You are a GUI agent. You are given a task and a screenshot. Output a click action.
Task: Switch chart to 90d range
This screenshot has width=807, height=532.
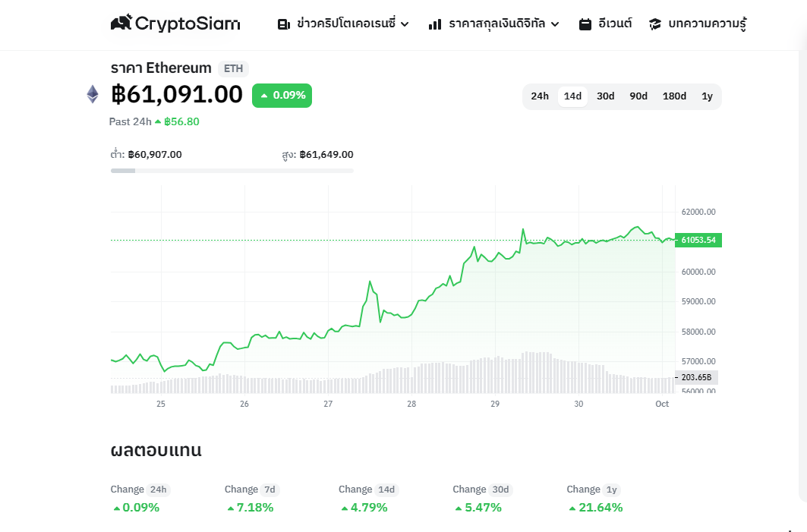coord(638,96)
